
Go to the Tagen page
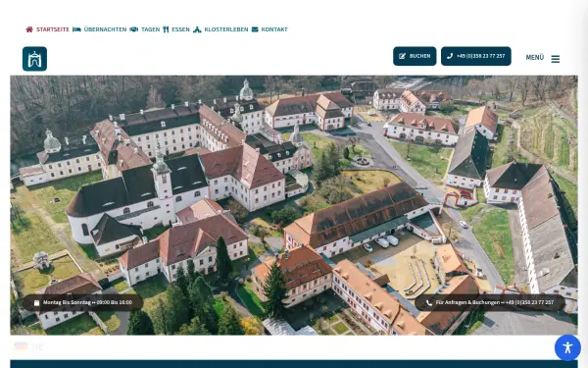coord(145,29)
